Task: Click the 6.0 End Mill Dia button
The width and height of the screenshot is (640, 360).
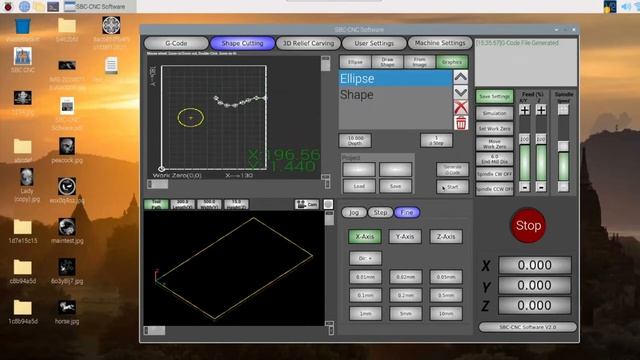Action: tap(494, 159)
